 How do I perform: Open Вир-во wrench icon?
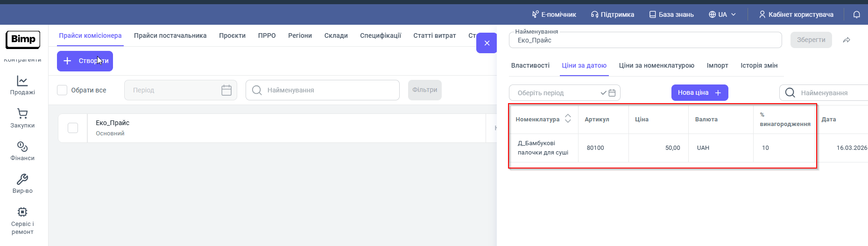pyautogui.click(x=22, y=184)
